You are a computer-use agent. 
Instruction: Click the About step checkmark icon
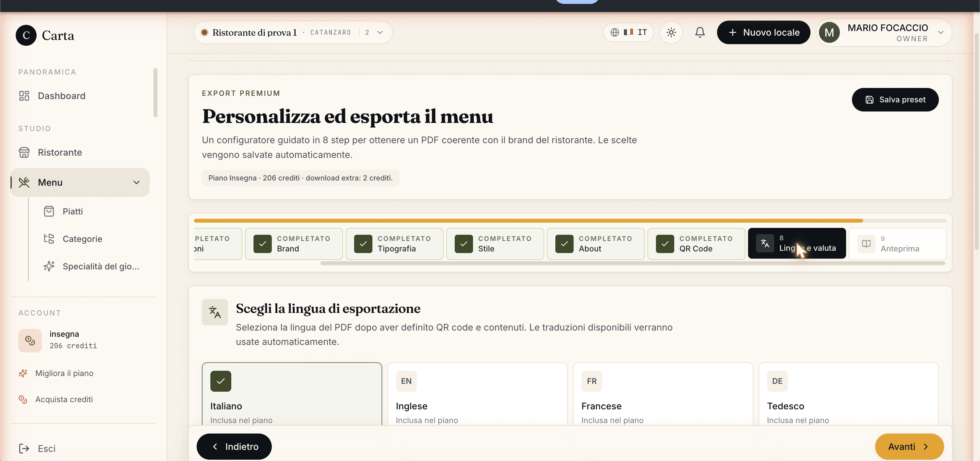pos(564,244)
